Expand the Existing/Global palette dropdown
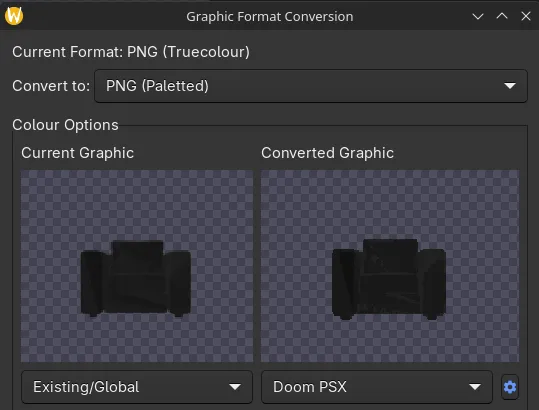Viewport: 539px width, 410px height. pyautogui.click(x=137, y=387)
